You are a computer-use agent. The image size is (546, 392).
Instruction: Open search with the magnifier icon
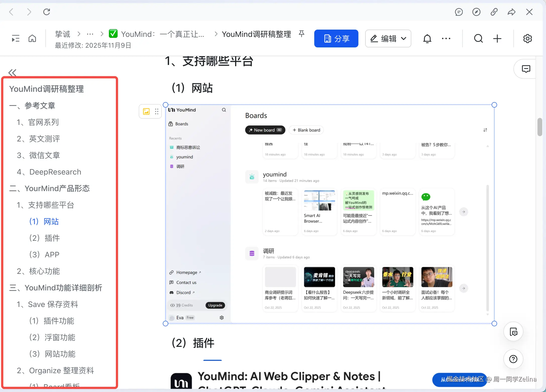(x=478, y=39)
